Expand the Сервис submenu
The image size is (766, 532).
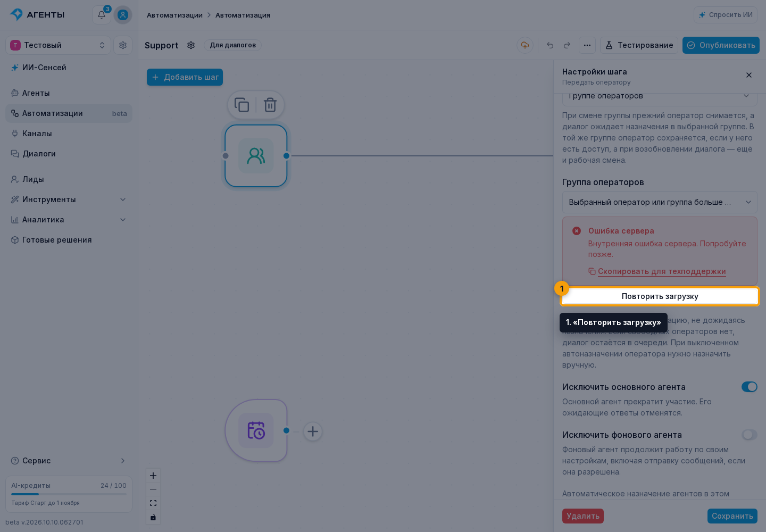coord(69,461)
